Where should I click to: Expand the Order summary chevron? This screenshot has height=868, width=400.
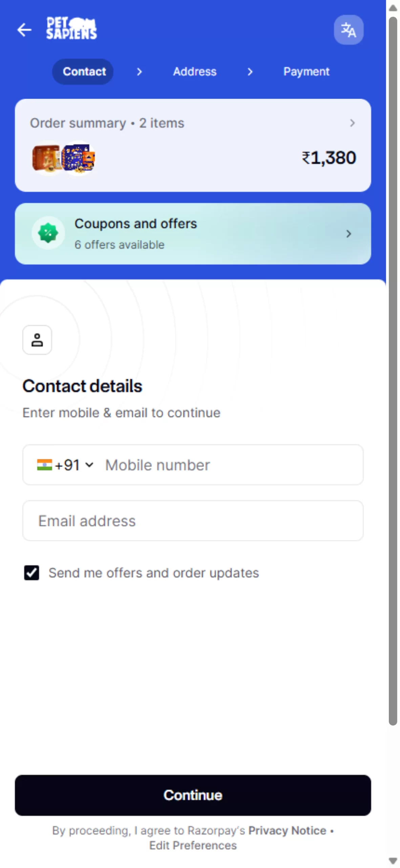point(352,123)
